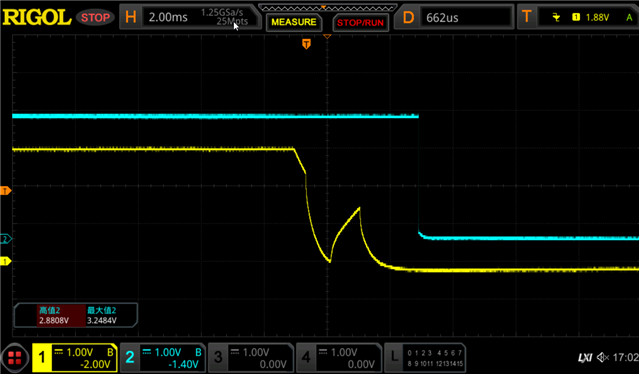Click the RIGOL logo
This screenshot has width=639, height=374.
(37, 18)
